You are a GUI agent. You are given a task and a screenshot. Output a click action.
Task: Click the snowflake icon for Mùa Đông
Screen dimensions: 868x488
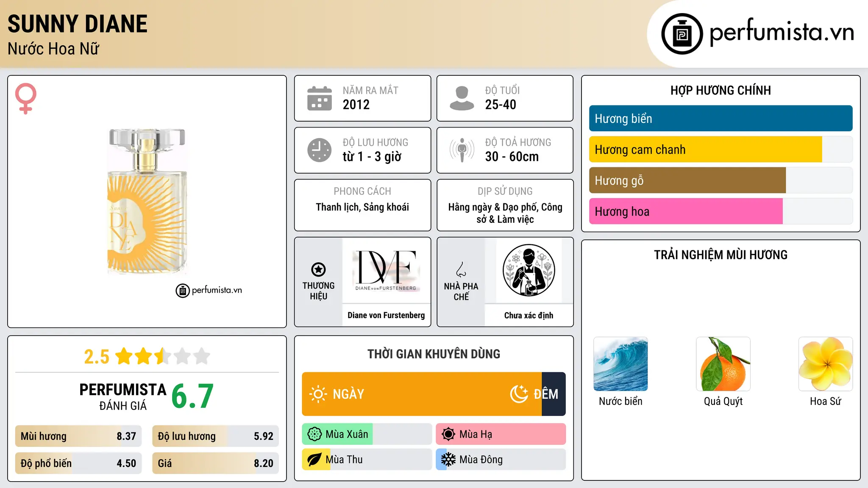click(448, 460)
